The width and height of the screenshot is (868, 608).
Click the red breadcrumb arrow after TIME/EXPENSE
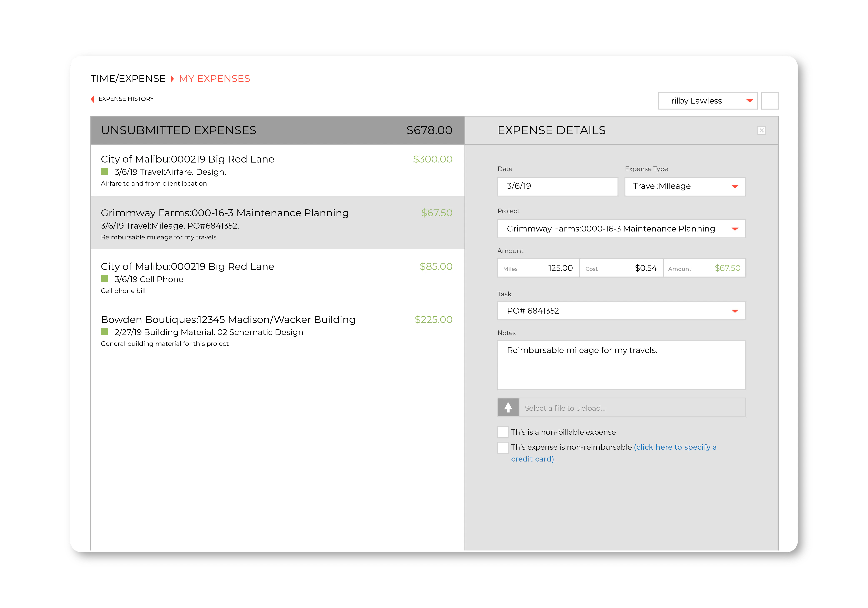(172, 79)
